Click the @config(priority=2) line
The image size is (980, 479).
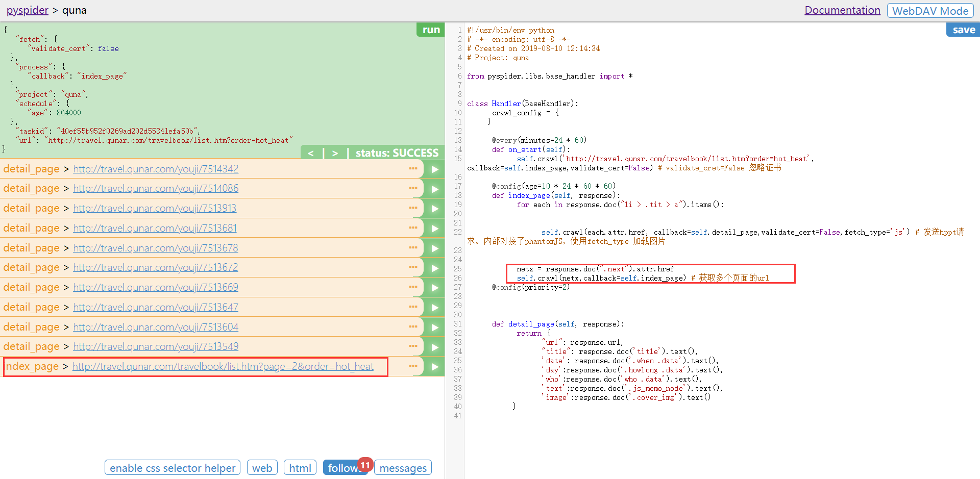pos(530,287)
